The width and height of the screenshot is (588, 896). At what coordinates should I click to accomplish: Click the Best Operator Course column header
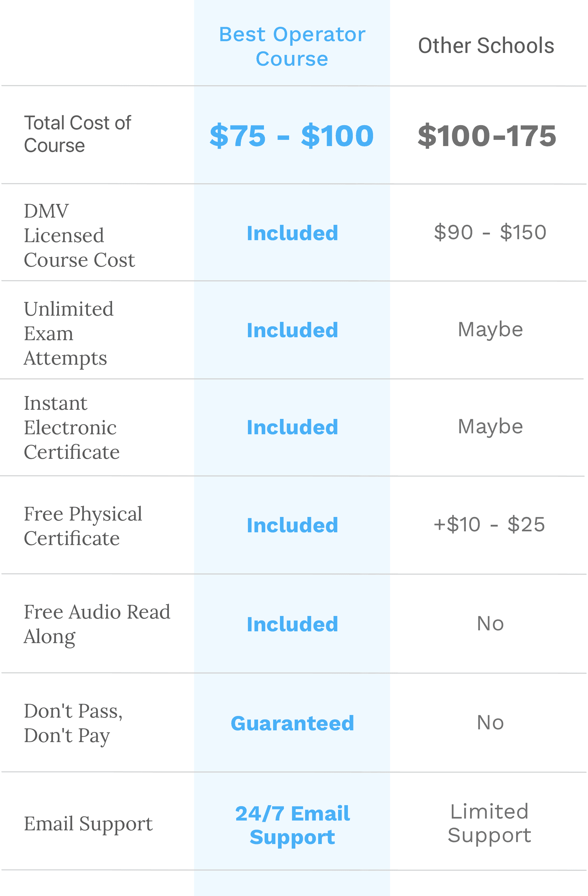(292, 46)
